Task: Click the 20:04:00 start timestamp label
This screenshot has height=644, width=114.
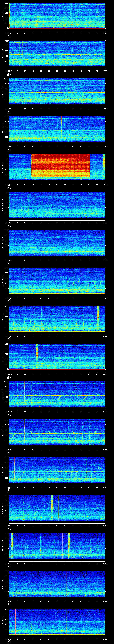Action: (x=9, y=147)
